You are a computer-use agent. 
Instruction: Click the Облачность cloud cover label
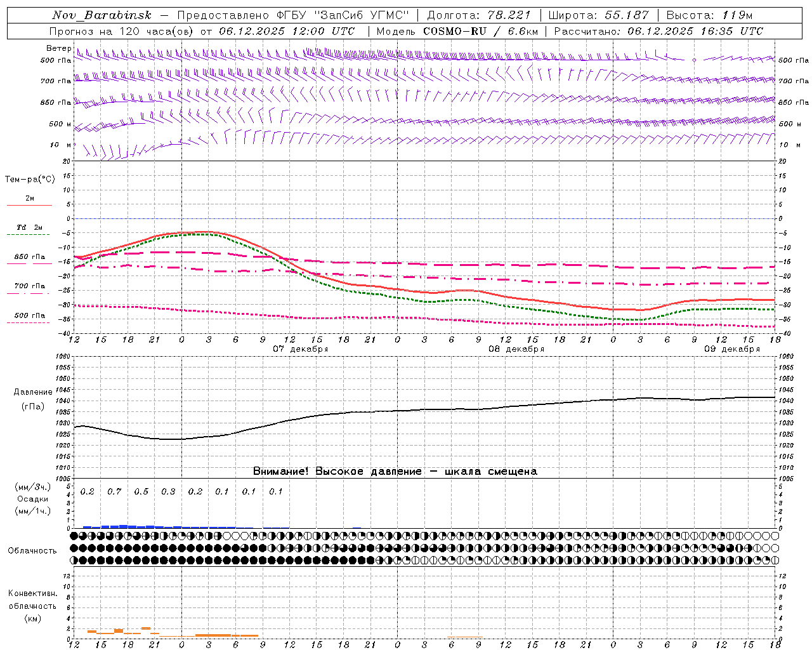pos(32,551)
